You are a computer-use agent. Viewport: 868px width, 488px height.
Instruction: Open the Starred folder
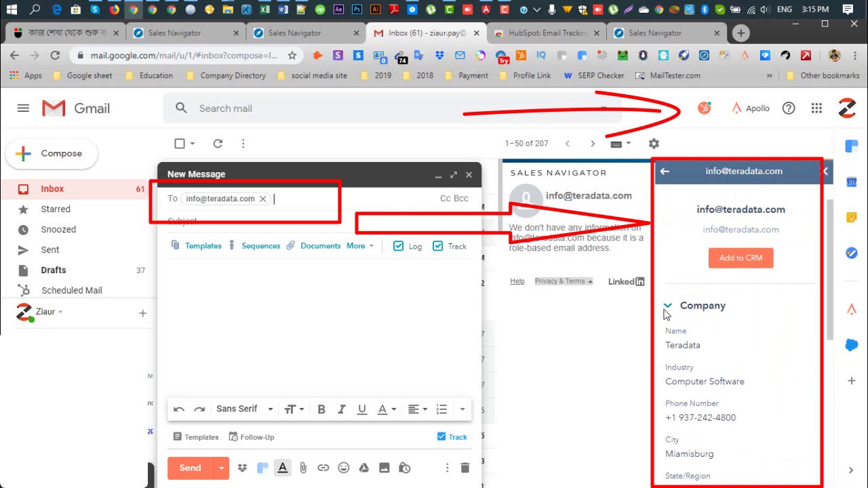tap(56, 209)
